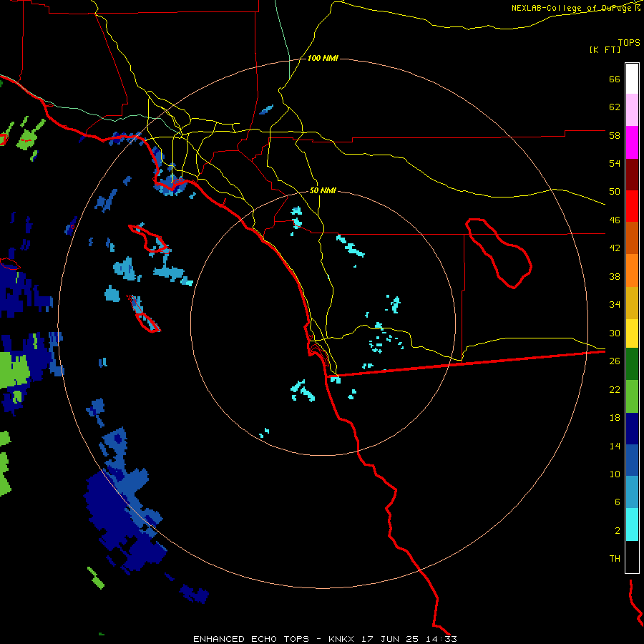Viewport: 644px width, 644px height.
Task: Select the "38" legend value
Action: coord(615,276)
